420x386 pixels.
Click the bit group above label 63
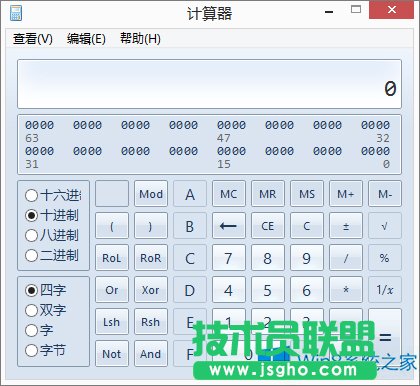point(40,125)
